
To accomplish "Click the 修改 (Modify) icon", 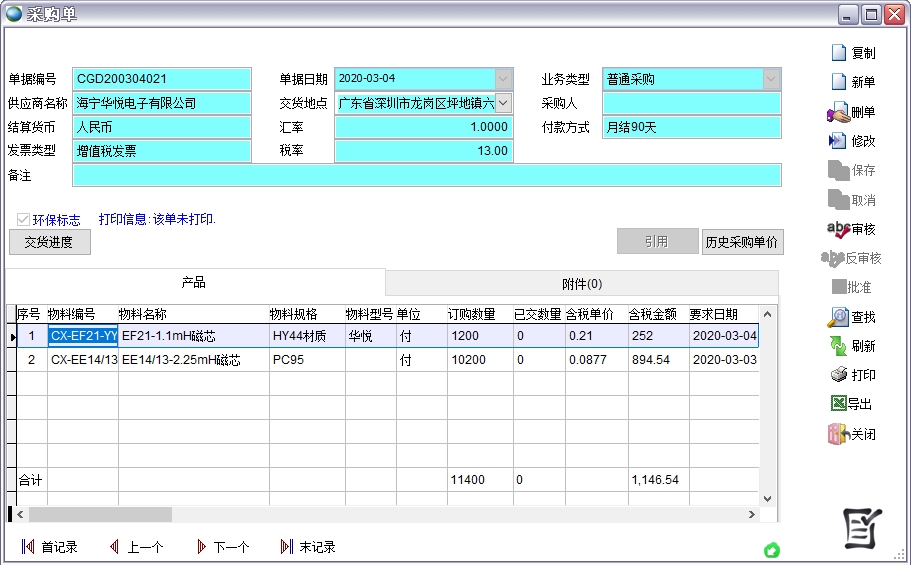I will (x=838, y=141).
